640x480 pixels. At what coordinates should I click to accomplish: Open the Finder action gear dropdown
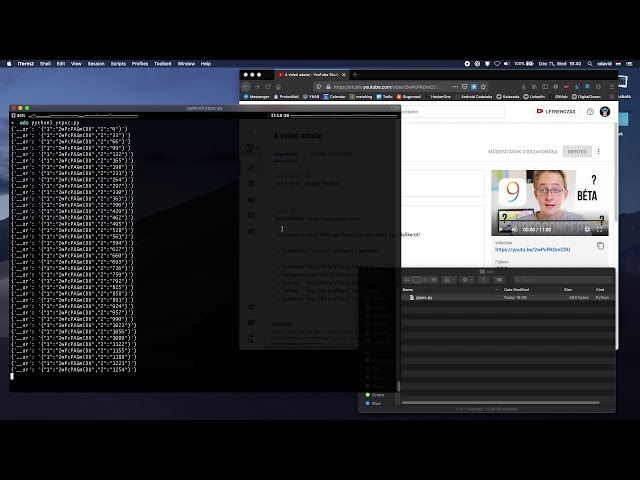point(467,280)
